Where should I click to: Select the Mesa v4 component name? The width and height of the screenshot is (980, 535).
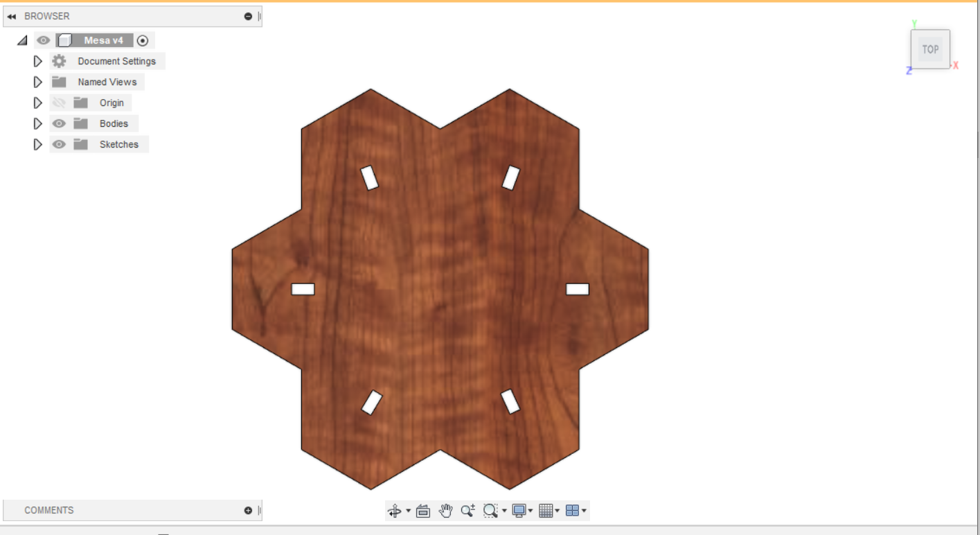click(104, 40)
